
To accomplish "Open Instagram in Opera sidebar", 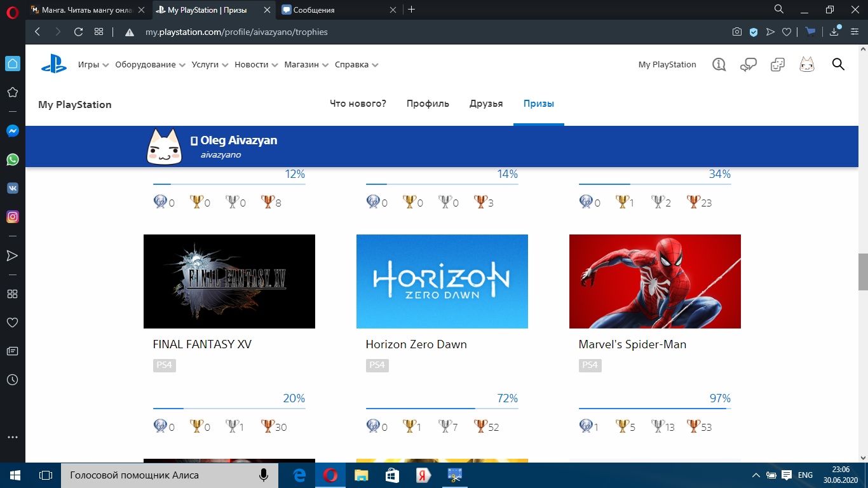I will click(x=12, y=217).
